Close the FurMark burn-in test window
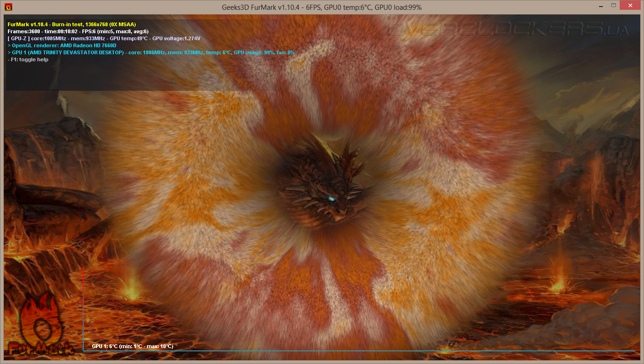This screenshot has height=364, width=644. point(630,6)
